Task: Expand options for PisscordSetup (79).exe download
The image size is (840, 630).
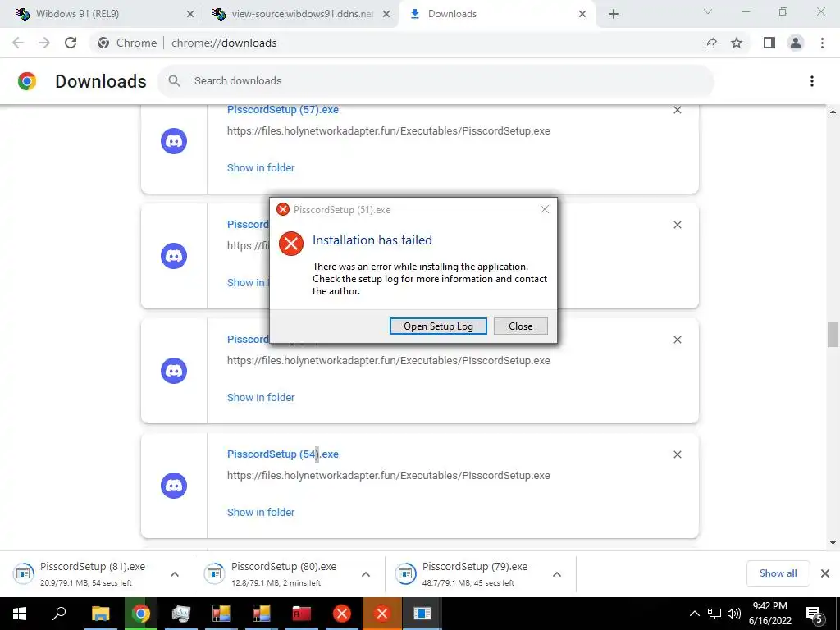Action: 557,574
